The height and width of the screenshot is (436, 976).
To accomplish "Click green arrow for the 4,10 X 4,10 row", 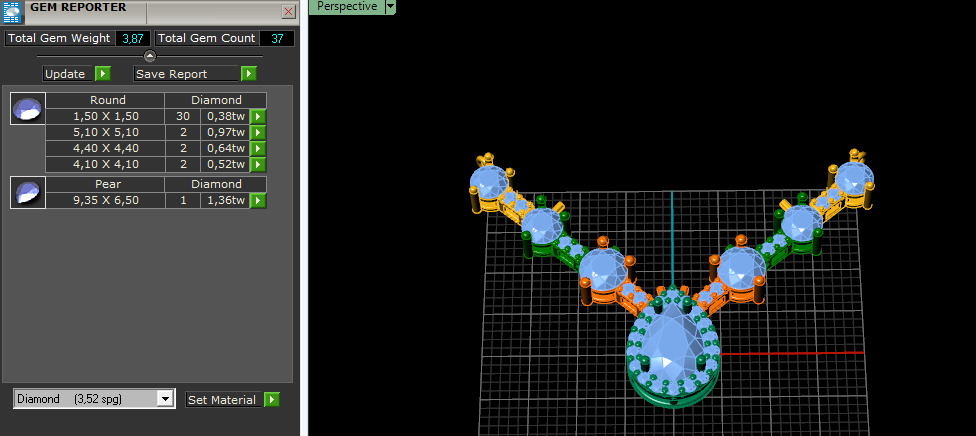I will [x=258, y=164].
